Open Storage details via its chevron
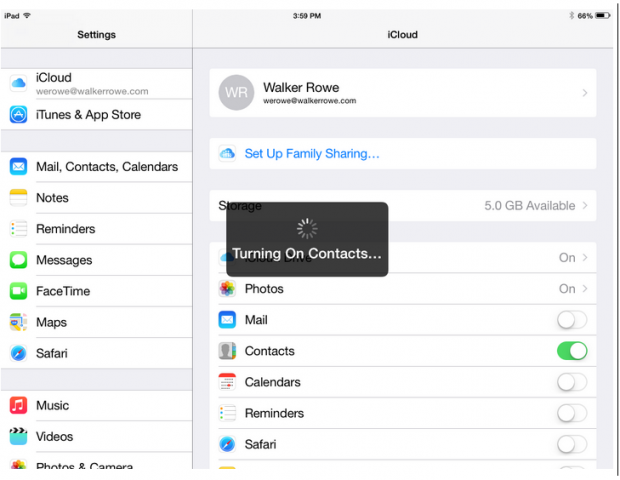Viewport: 620px width, 480px height. (x=585, y=206)
